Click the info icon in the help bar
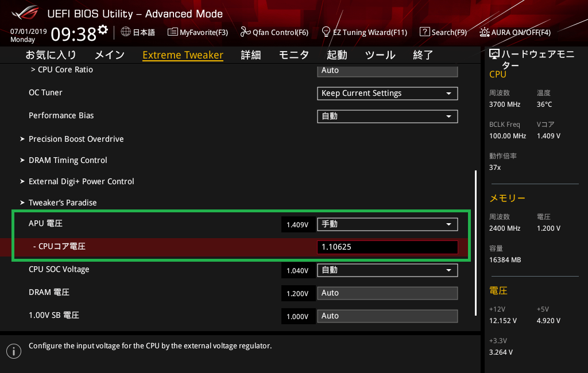 click(x=14, y=351)
